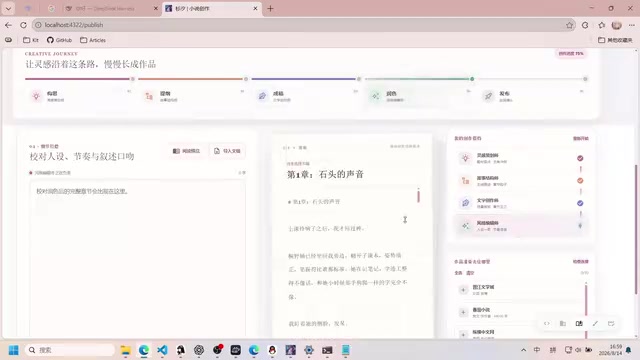640x360 pixels.
Task: Open the browser profile avatar
Action: (x=616, y=25)
